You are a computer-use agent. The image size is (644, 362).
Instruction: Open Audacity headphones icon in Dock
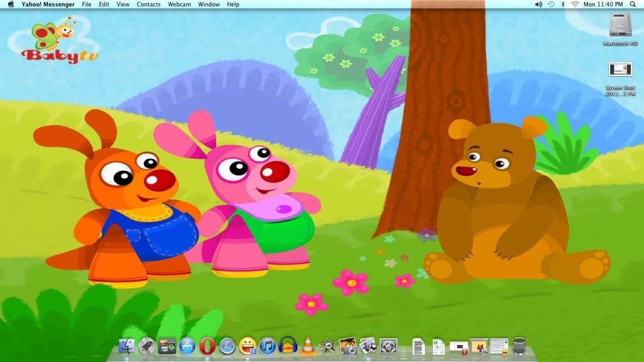click(287, 346)
